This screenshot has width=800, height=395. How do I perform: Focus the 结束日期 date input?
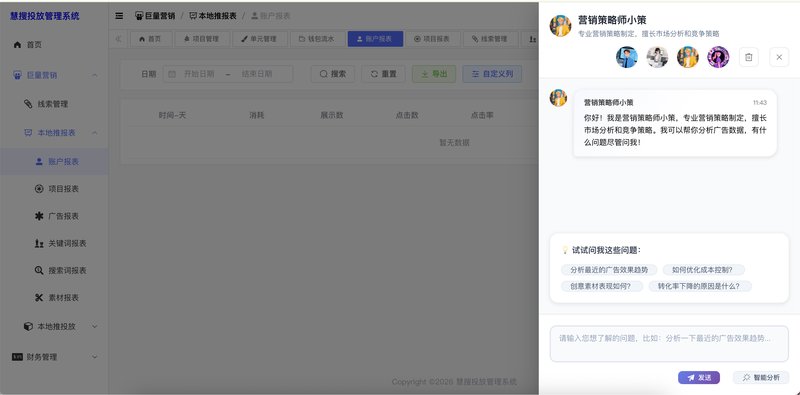pyautogui.click(x=257, y=74)
